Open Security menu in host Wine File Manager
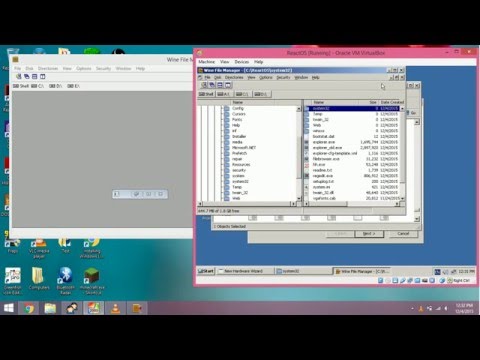 click(103, 68)
